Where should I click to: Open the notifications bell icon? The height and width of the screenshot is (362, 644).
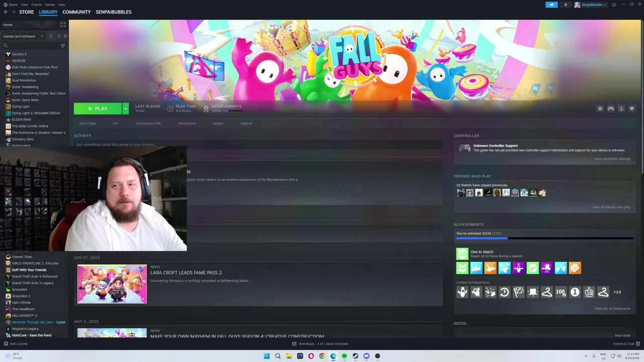tap(566, 5)
